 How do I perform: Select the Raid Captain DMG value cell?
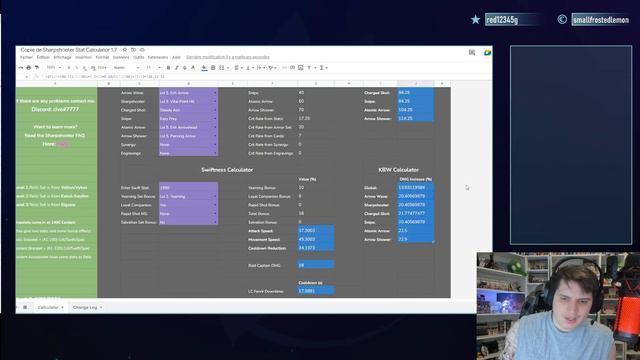[x=316, y=265]
